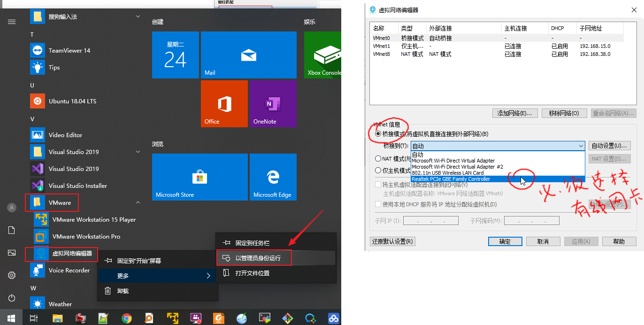Open the calendar tile showing 24
This screenshot has height=325, width=644.
pyautogui.click(x=176, y=55)
